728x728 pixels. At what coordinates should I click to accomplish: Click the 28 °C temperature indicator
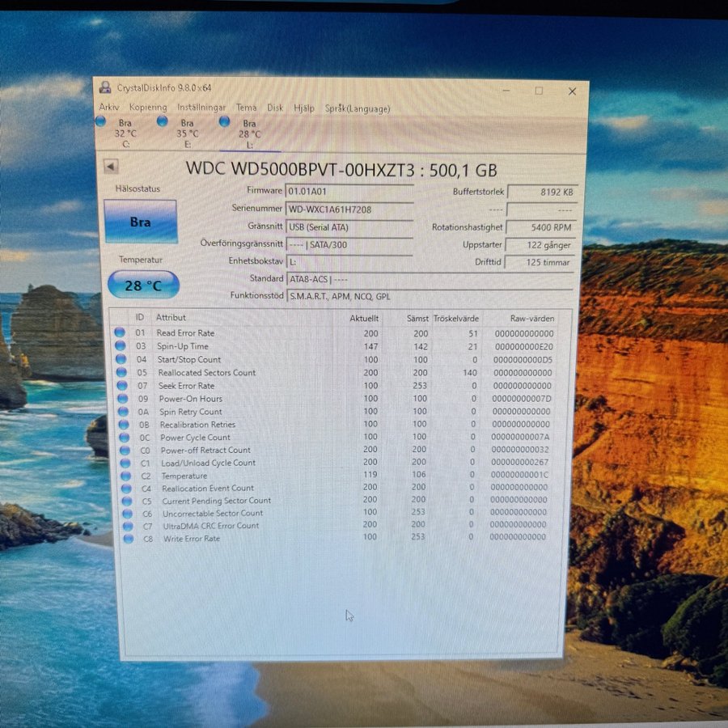coord(143,286)
